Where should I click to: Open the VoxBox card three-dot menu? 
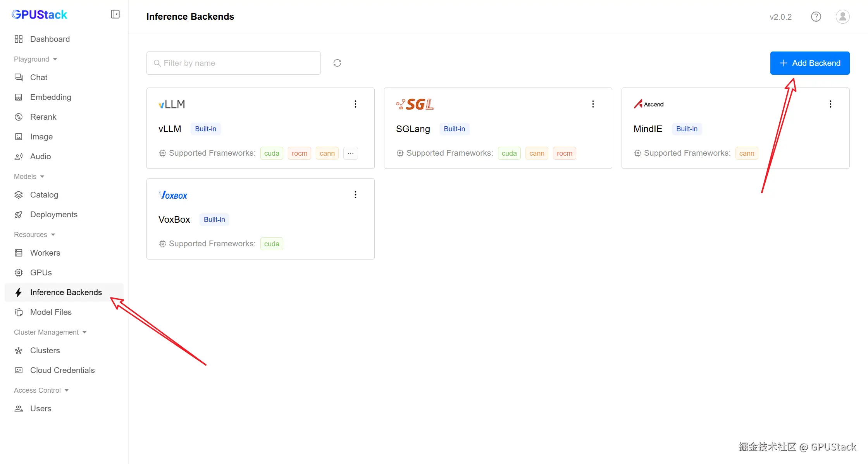pos(355,194)
